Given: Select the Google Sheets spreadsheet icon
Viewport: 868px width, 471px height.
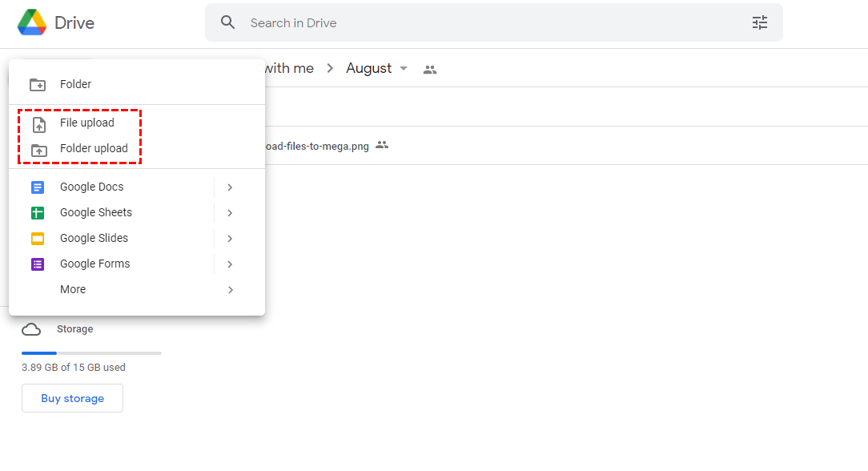Looking at the screenshot, I should point(38,212).
